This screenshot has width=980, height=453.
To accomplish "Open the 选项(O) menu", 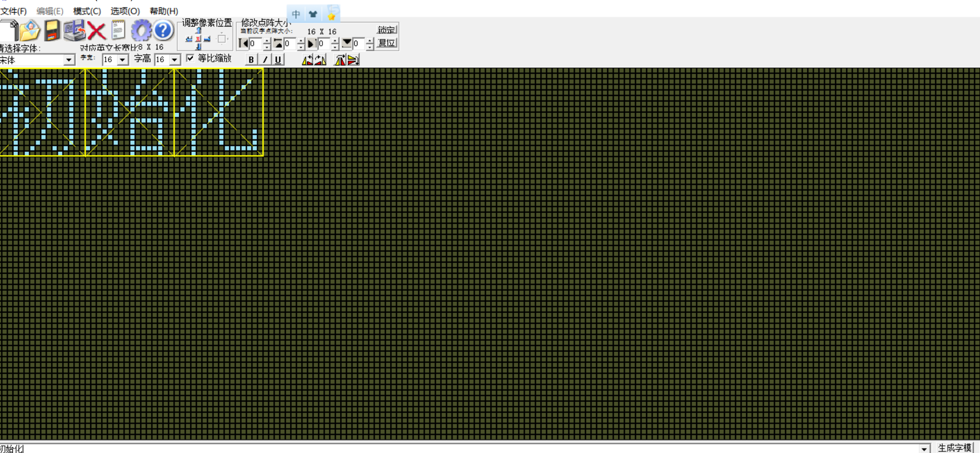I will point(125,11).
